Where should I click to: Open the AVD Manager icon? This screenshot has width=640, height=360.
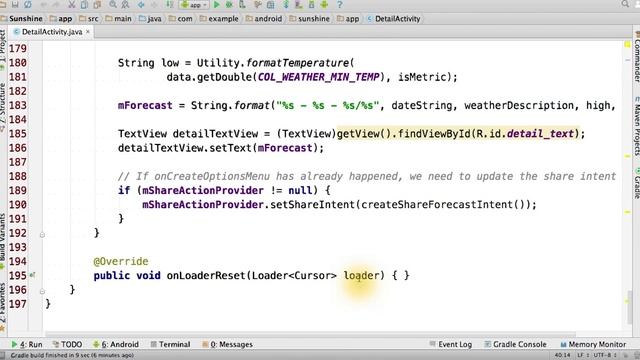(x=299, y=4)
